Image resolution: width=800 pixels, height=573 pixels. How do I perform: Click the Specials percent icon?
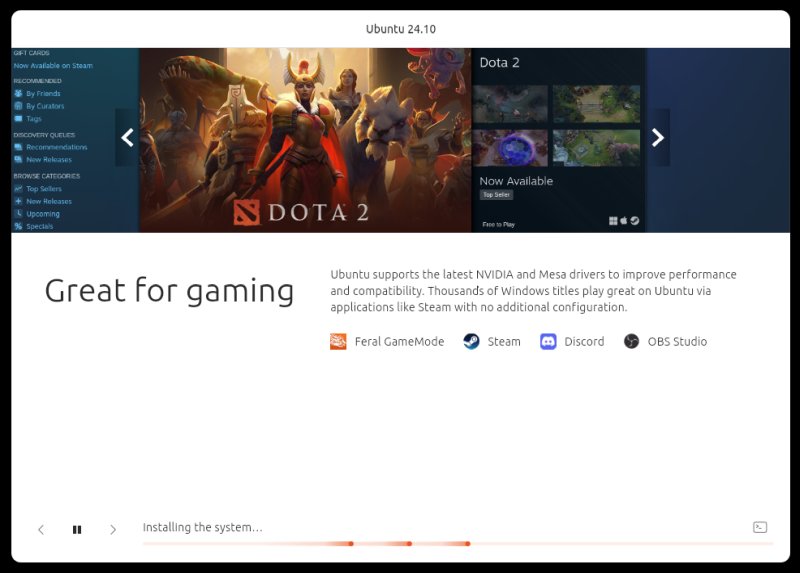[x=18, y=226]
